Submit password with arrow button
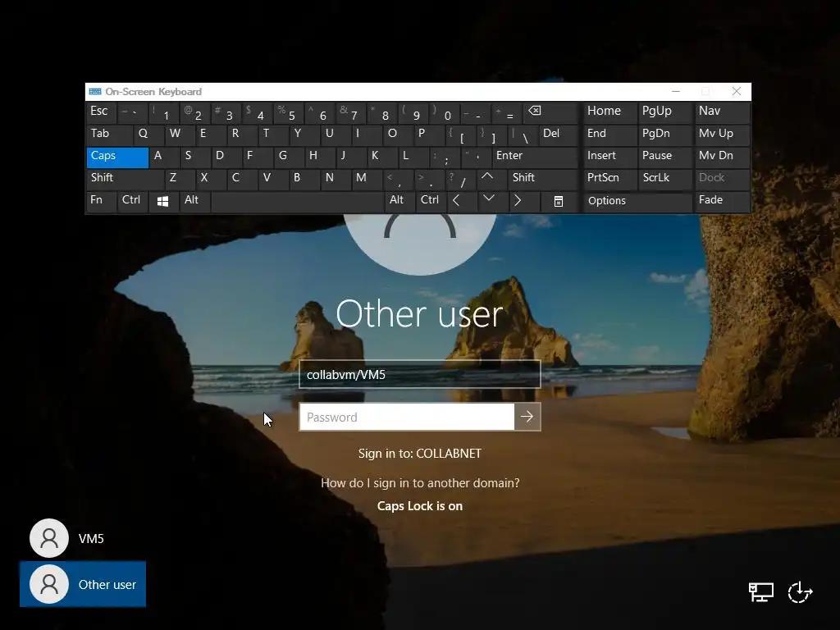 [x=527, y=417]
